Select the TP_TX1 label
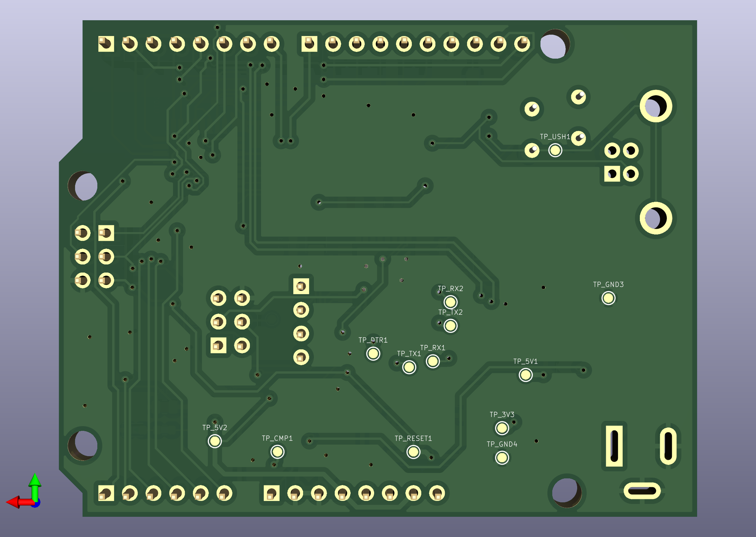Image resolution: width=756 pixels, height=537 pixels. 409,354
